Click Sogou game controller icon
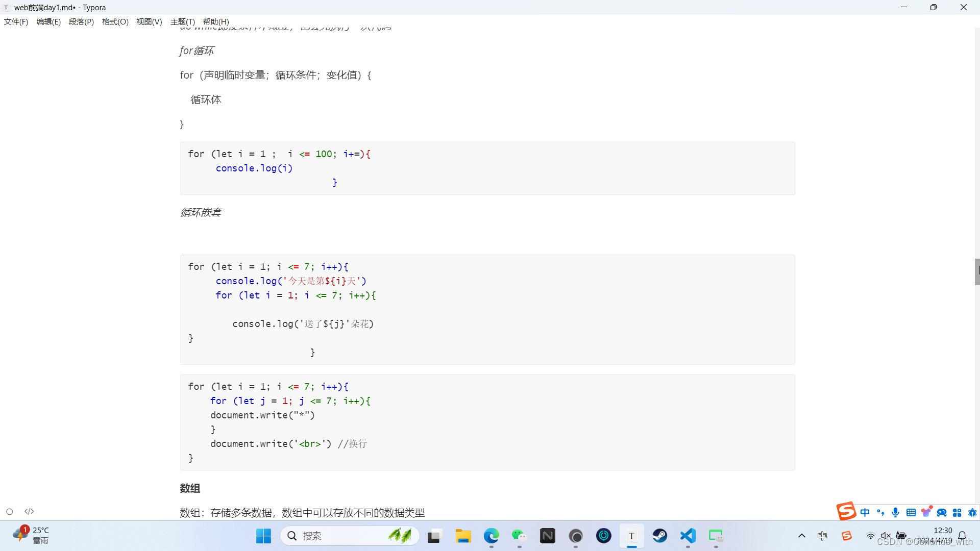This screenshot has width=980, height=551. point(942,512)
